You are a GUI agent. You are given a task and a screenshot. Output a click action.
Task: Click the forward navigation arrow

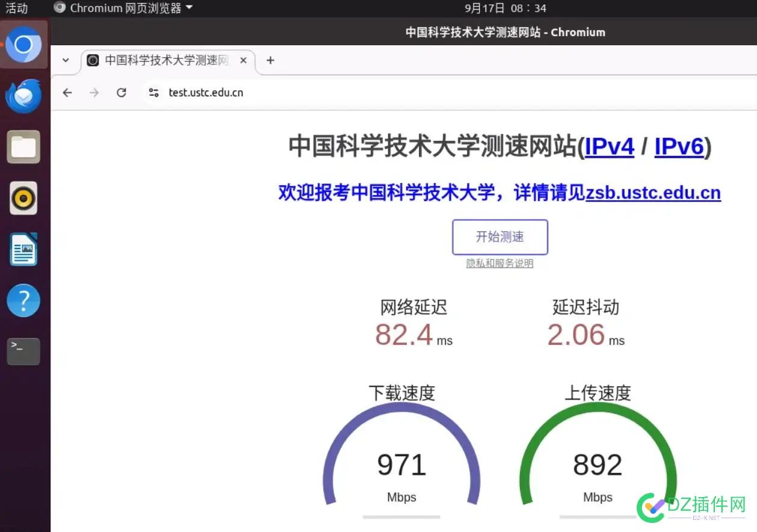[x=94, y=92]
